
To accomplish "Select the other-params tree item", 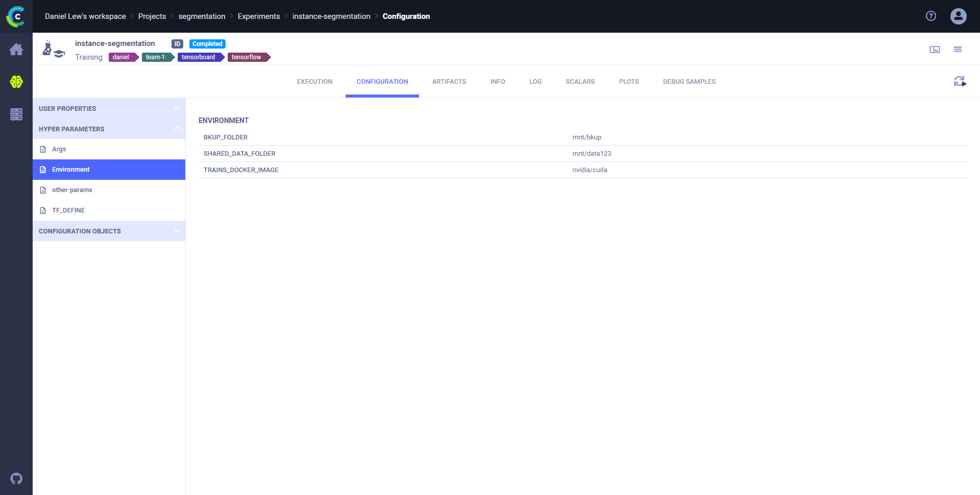I will pos(72,190).
